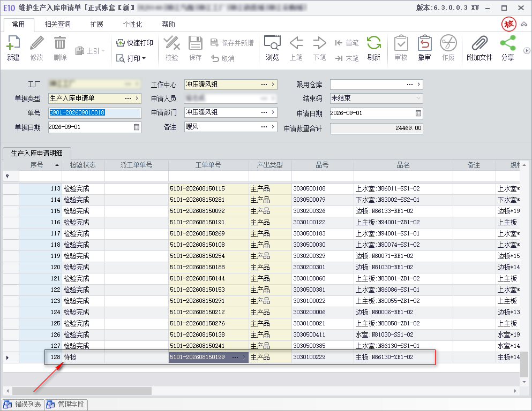Open the 个性化 tab
Image resolution: width=532 pixels, height=411 pixels.
click(x=133, y=24)
